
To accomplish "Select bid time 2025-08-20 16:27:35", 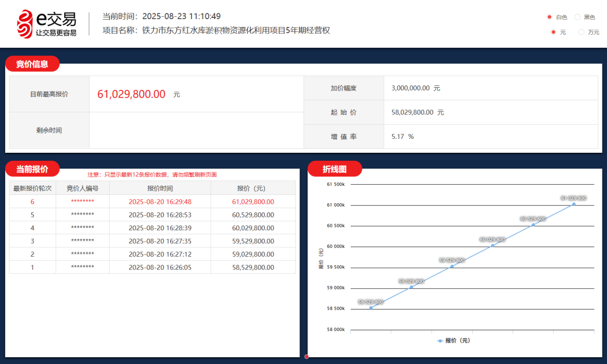I will (160, 241).
